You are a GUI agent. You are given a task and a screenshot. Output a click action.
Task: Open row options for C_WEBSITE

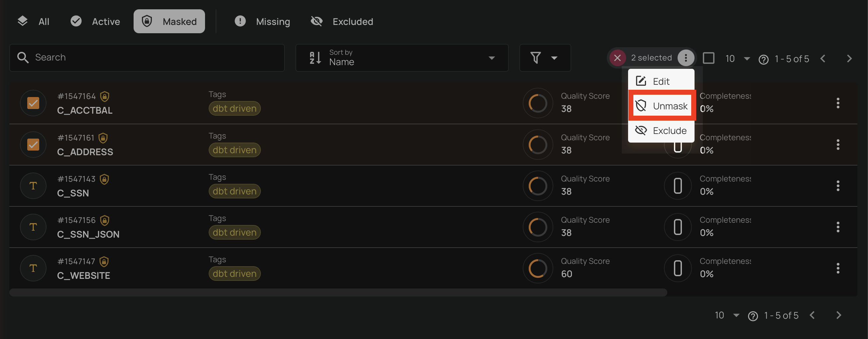tap(838, 268)
